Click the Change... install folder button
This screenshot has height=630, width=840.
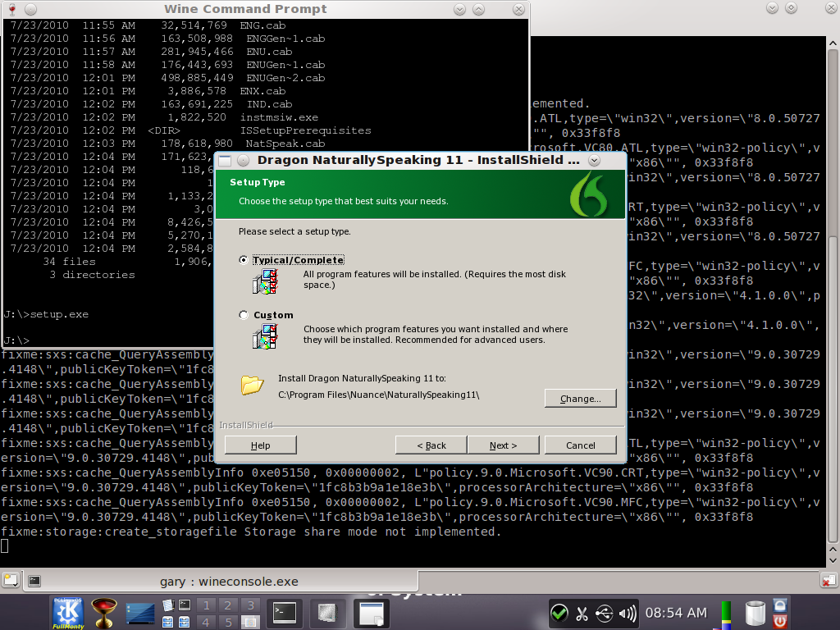click(580, 399)
